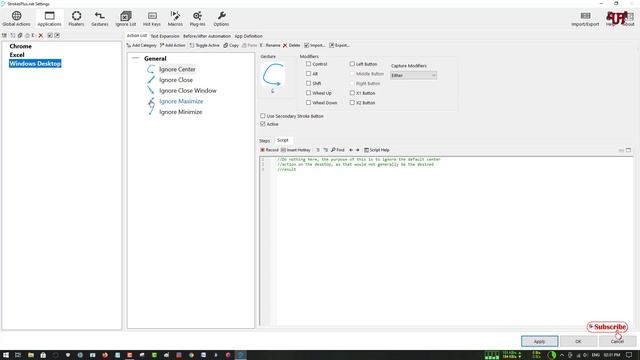Enable the Alt modifier checkbox
The image size is (640, 360).
pyautogui.click(x=309, y=74)
